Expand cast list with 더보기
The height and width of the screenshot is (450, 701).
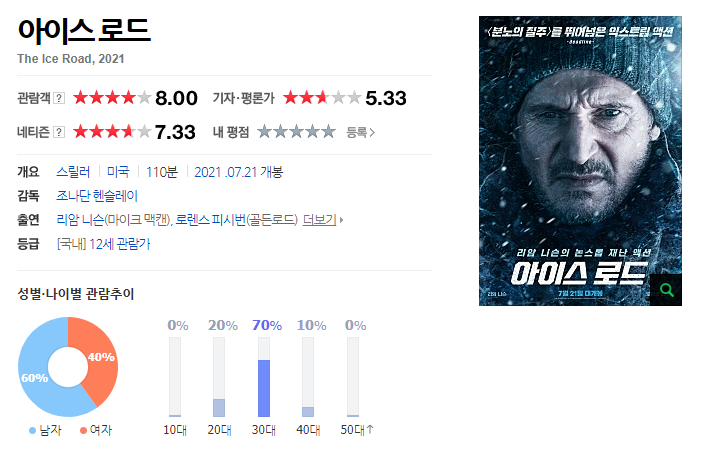(323, 220)
